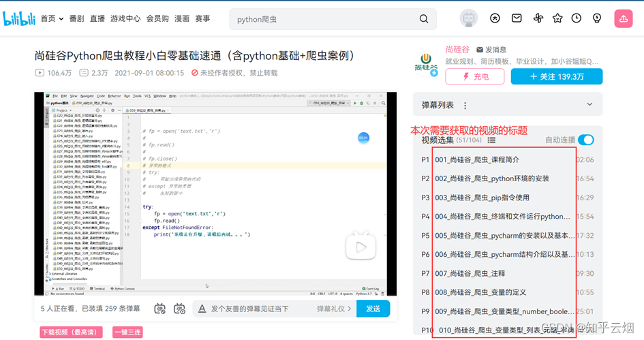Open the messages envelope icon
This screenshot has width=644, height=340.
click(517, 18)
